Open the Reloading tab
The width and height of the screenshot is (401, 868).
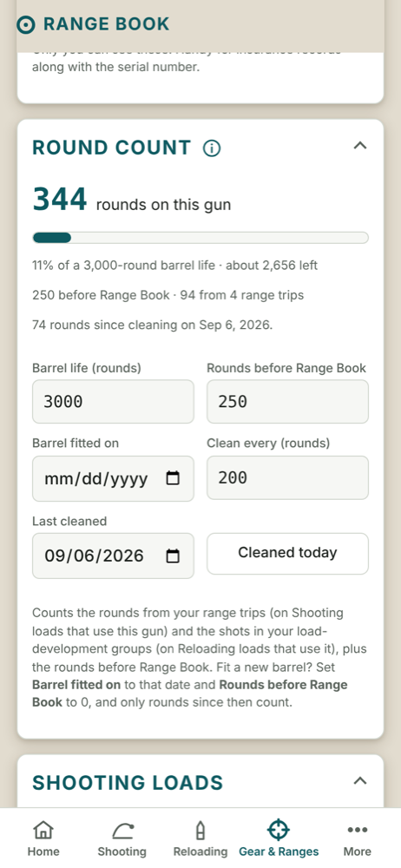click(x=200, y=838)
